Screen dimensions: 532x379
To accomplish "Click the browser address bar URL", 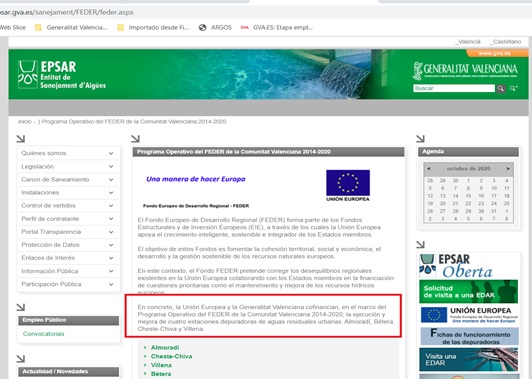I will (67, 12).
